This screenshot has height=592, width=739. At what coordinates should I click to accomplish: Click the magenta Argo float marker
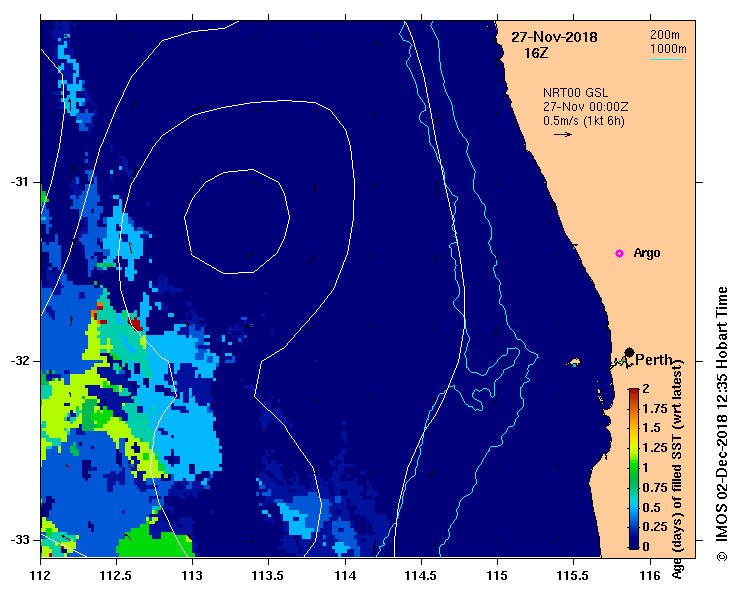(619, 254)
